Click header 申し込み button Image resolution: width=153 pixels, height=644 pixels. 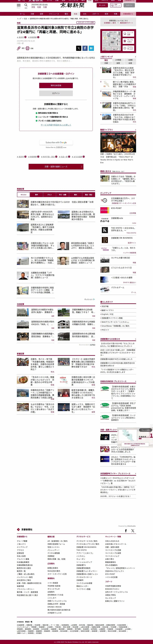102,5
